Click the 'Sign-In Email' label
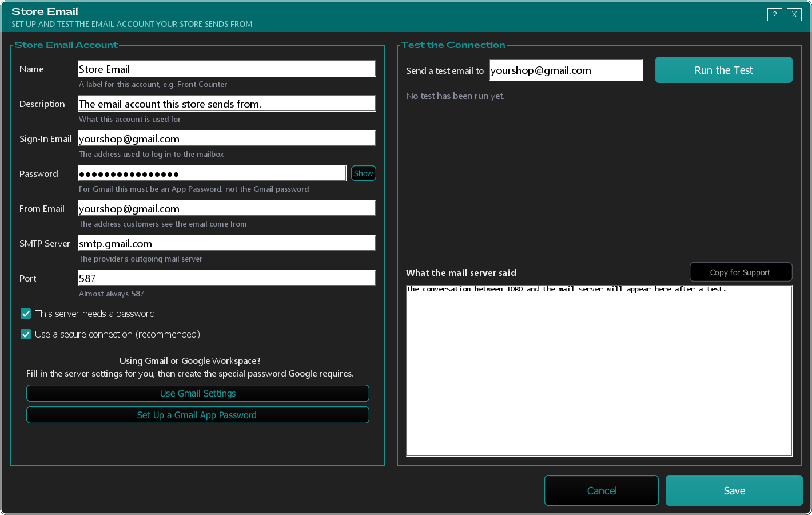Image resolution: width=812 pixels, height=515 pixels. coord(46,138)
